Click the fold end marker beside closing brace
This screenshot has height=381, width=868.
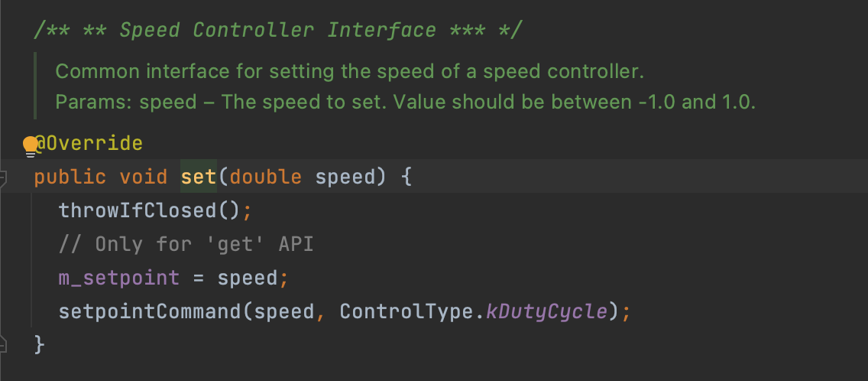click(x=3, y=344)
